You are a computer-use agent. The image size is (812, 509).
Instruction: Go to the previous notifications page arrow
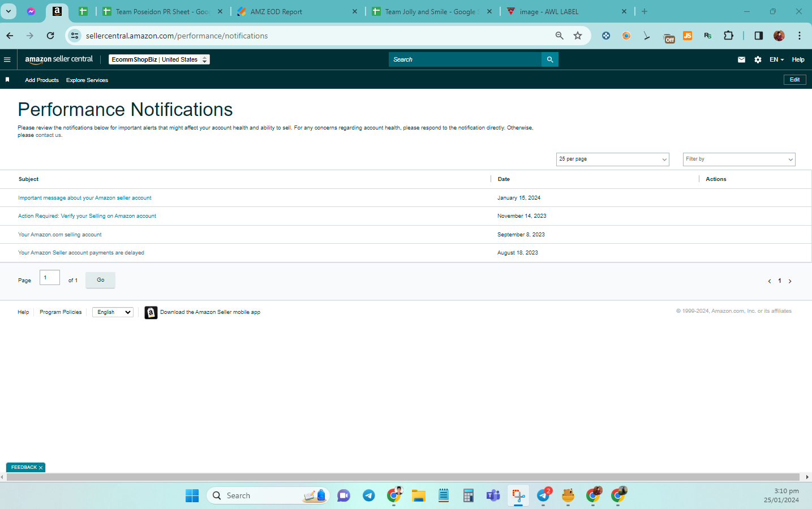(770, 281)
